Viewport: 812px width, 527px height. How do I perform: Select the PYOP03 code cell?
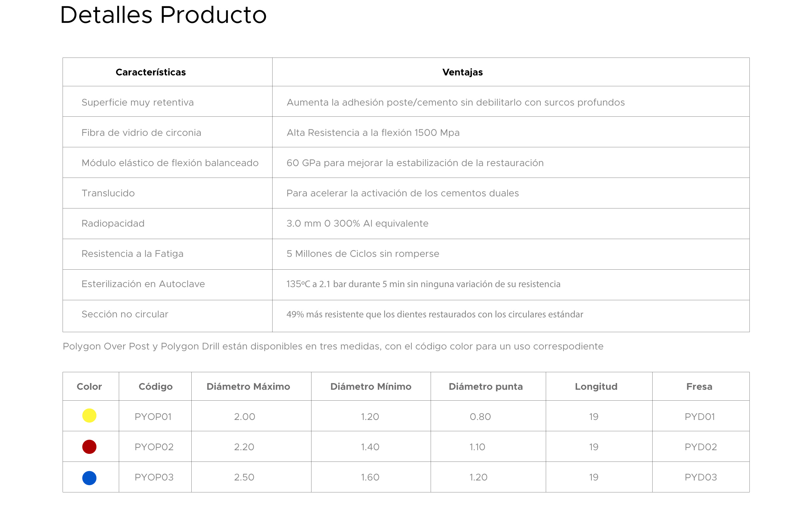point(154,477)
